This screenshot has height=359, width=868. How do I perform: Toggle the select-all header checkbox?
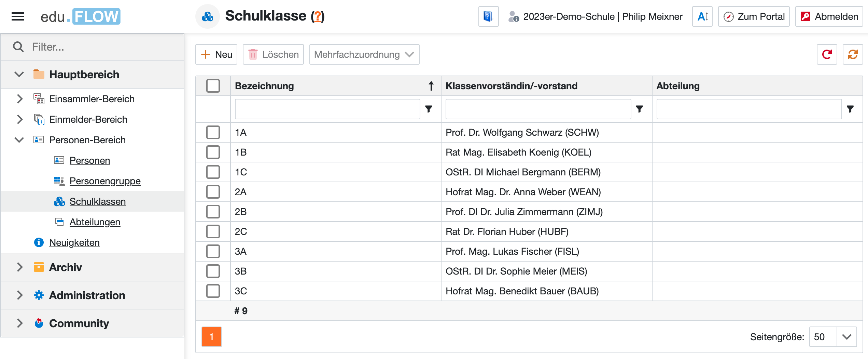(x=213, y=86)
